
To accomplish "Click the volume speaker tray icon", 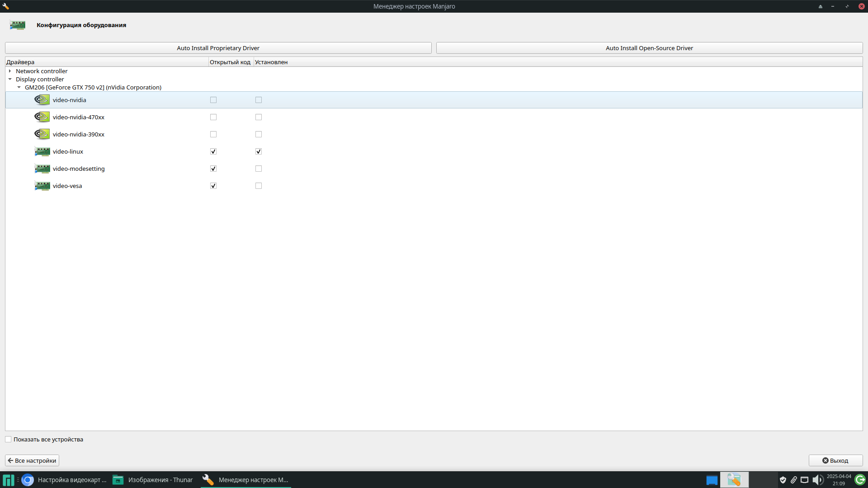I will click(x=817, y=480).
